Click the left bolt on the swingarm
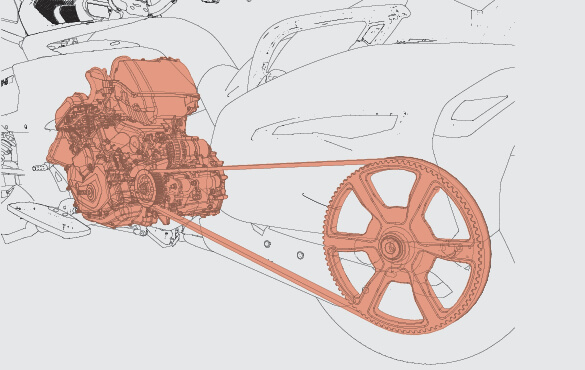 coord(267,244)
